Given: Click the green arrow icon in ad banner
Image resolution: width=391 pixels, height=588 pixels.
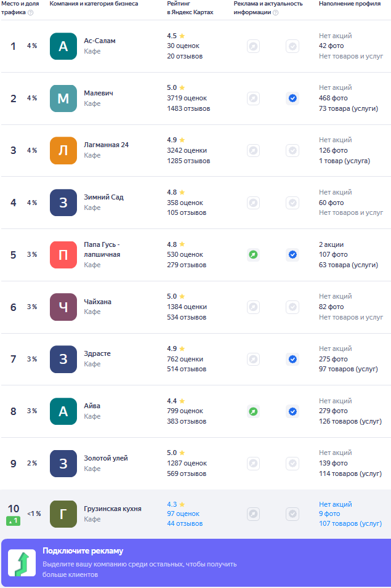Looking at the screenshot, I should (22, 563).
